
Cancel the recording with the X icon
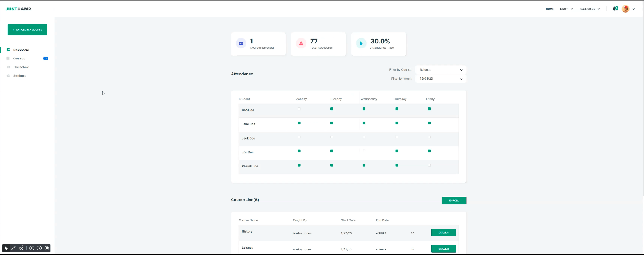point(39,248)
